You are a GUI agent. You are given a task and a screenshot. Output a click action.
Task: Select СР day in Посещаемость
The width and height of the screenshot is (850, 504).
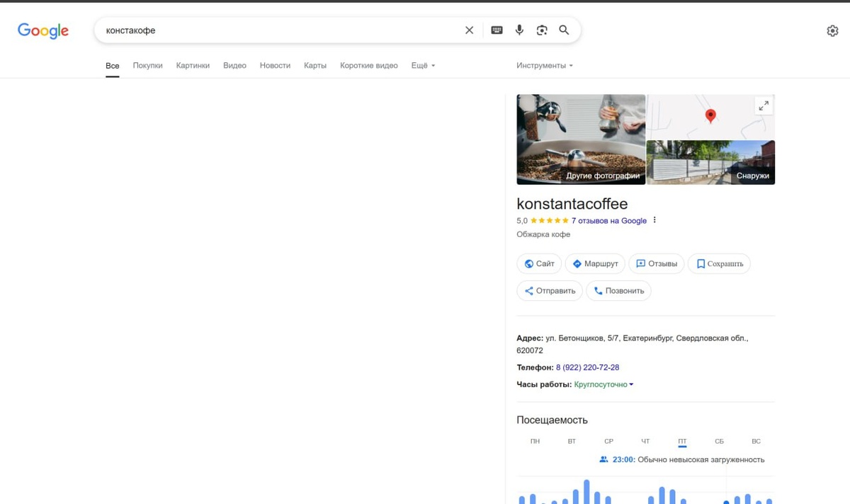tap(608, 441)
